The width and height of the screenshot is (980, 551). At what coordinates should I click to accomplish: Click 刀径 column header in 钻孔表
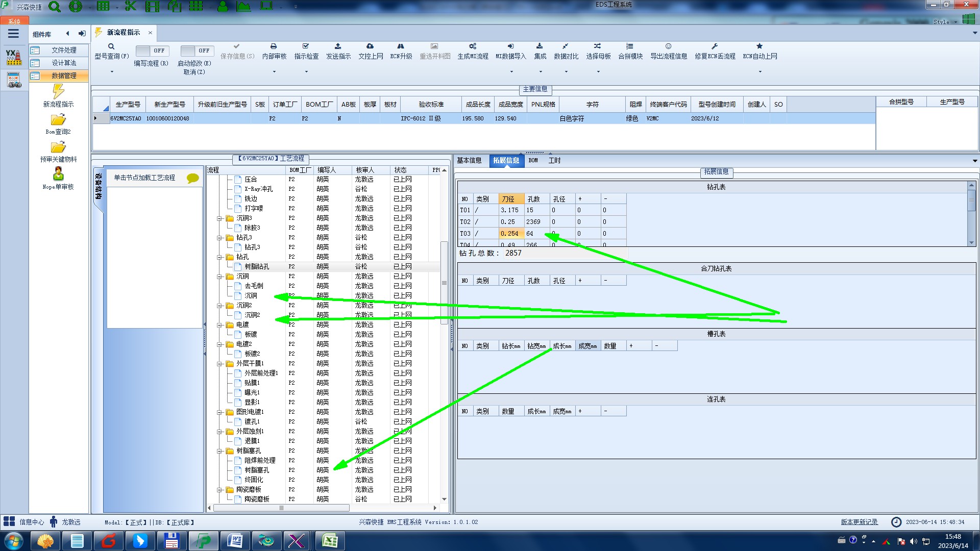[511, 199]
